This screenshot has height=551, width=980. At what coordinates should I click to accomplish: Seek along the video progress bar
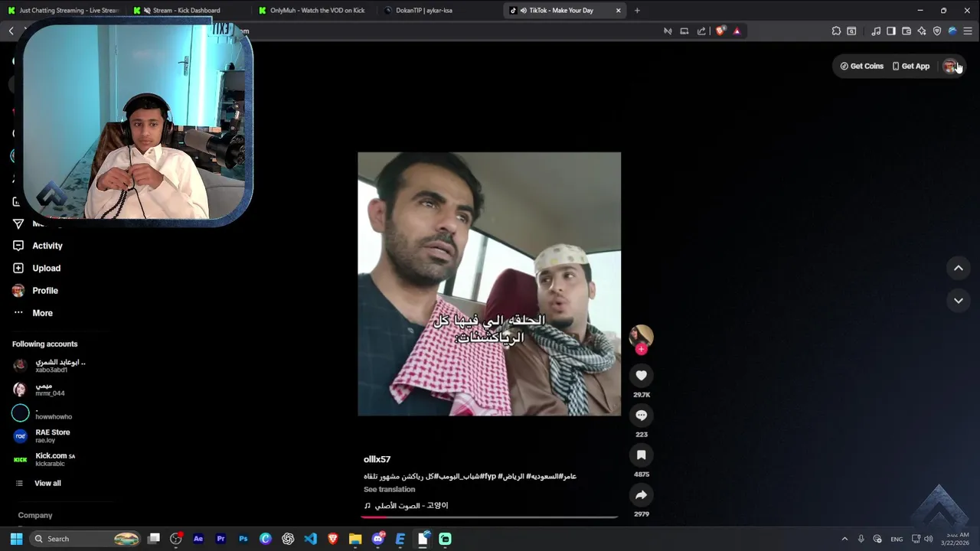pos(488,517)
